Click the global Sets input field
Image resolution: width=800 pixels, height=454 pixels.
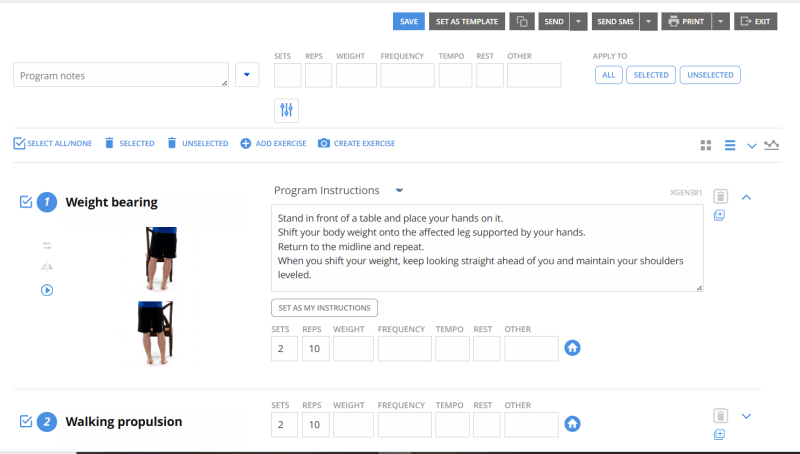288,75
